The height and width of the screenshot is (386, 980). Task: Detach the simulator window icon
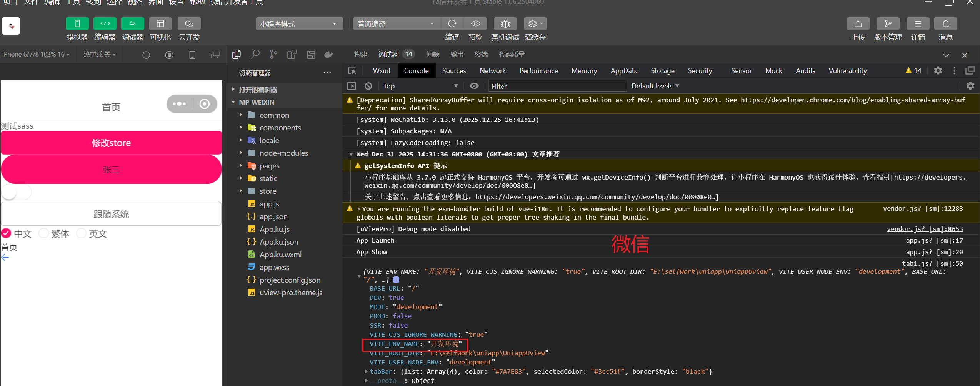pyautogui.click(x=215, y=55)
